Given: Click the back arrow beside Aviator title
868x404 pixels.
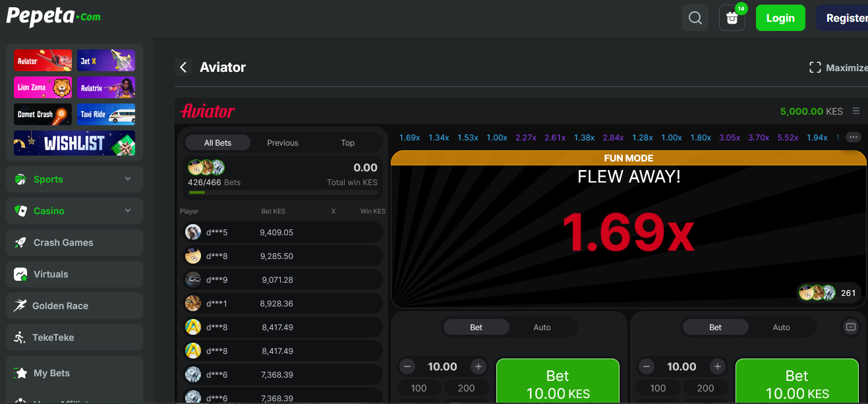Looking at the screenshot, I should (x=183, y=67).
